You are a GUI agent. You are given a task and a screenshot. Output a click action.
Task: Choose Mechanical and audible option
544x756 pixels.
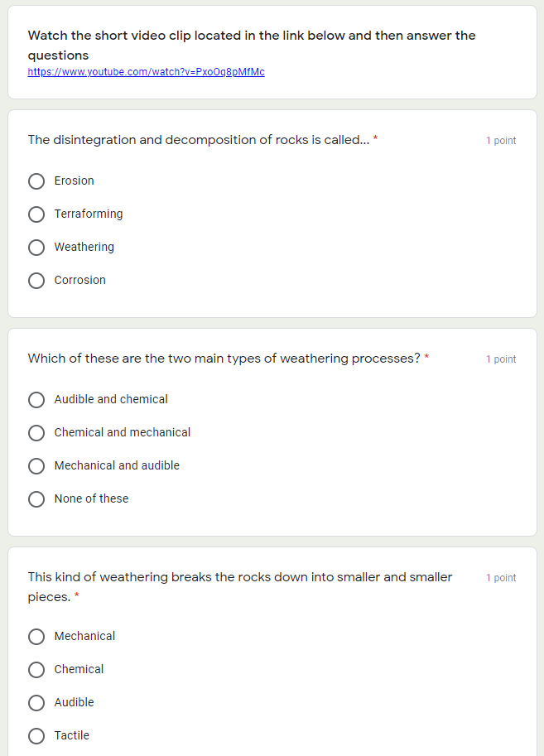coord(36,465)
